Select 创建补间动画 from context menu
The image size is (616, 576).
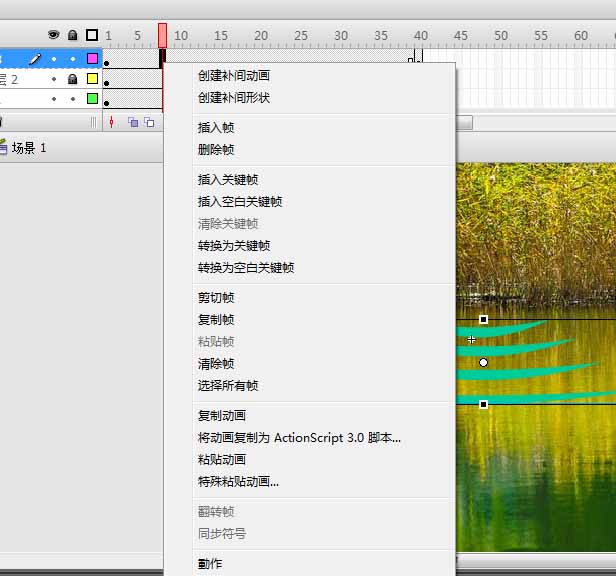tap(234, 75)
